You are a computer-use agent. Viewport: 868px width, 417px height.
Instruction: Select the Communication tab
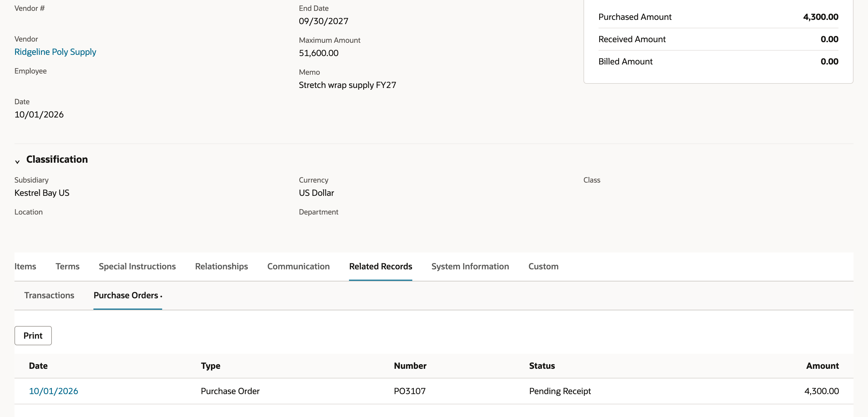[298, 266]
